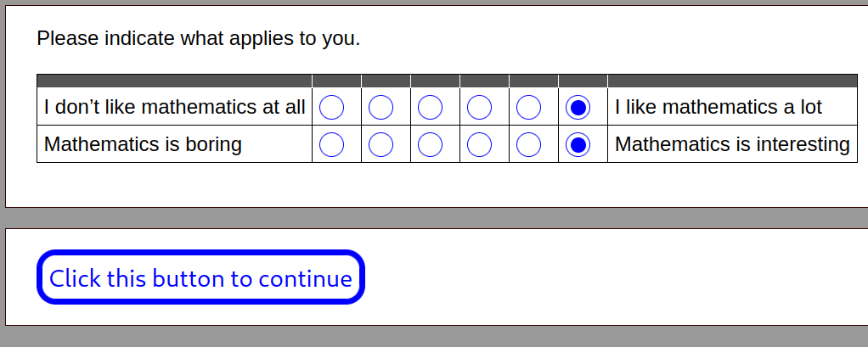Select third radio in the mathematics liking row
868x347 pixels.
(x=430, y=107)
